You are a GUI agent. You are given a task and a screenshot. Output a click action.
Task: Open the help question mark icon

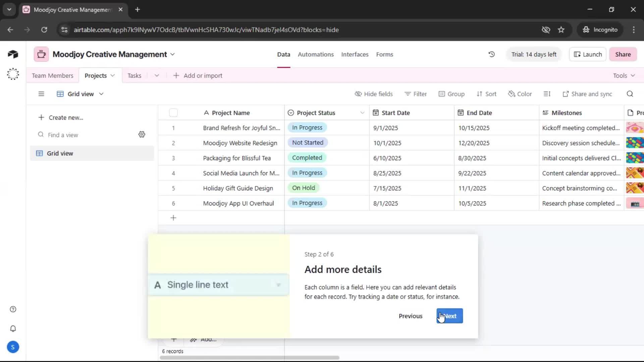13,309
